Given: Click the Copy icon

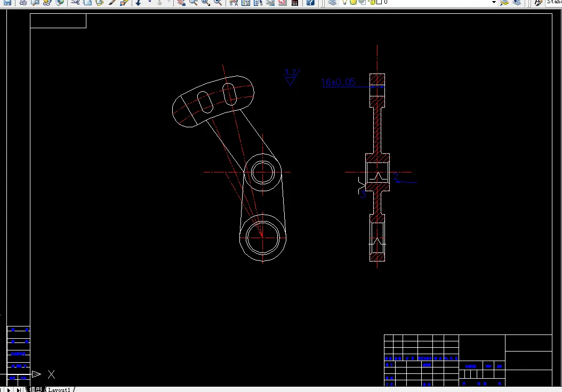Looking at the screenshot, I should pos(87,3).
